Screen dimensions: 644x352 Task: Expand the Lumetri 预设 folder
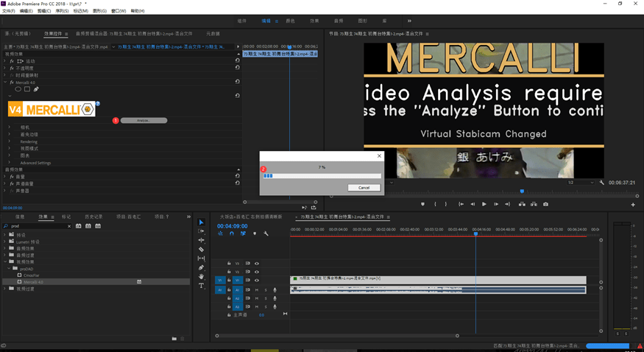pos(5,242)
